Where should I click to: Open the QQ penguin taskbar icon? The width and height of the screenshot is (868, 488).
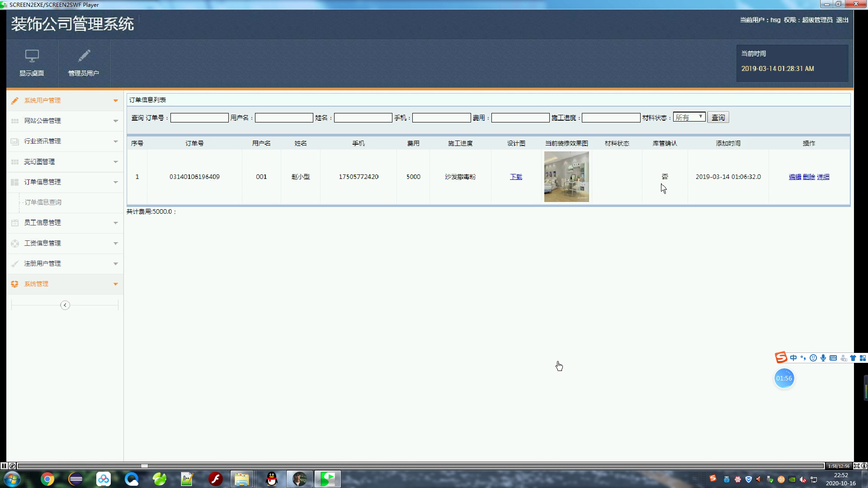click(271, 479)
